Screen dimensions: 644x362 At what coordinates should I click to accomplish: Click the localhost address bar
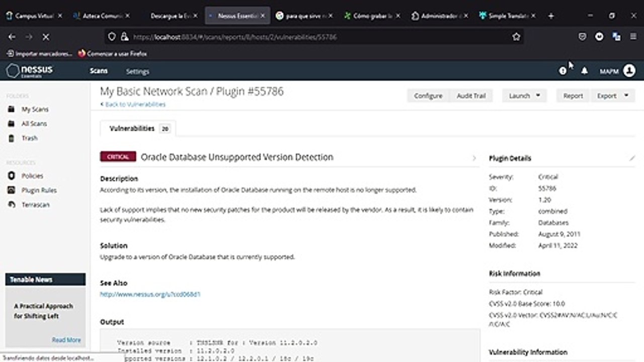(314, 37)
